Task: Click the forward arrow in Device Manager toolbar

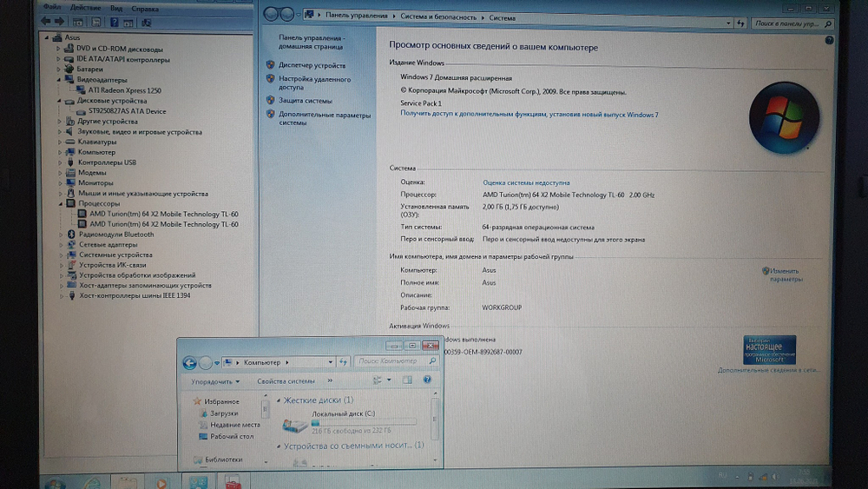Action: pos(59,22)
